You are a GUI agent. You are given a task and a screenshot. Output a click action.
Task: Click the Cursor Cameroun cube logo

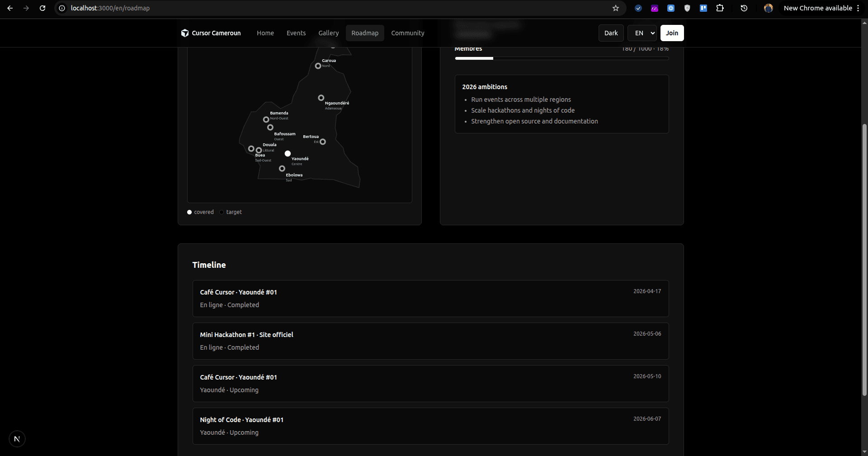(x=185, y=33)
